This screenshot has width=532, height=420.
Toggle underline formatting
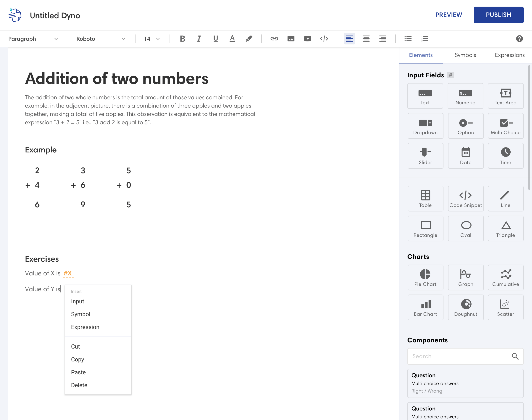click(x=215, y=39)
